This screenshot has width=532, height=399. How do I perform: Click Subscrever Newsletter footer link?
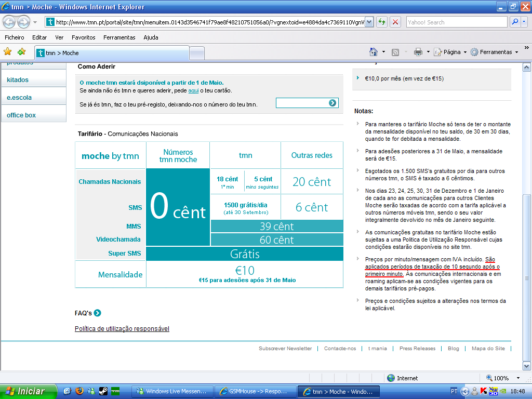[285, 349]
